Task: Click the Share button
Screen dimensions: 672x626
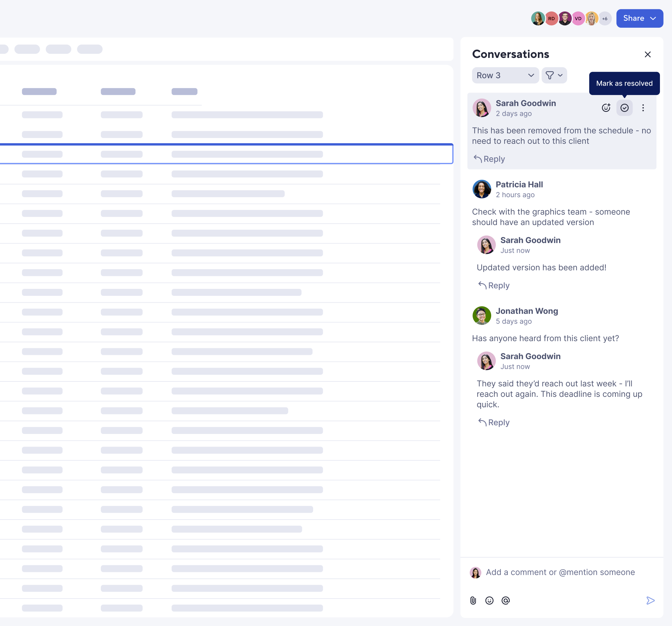Action: pos(634,18)
